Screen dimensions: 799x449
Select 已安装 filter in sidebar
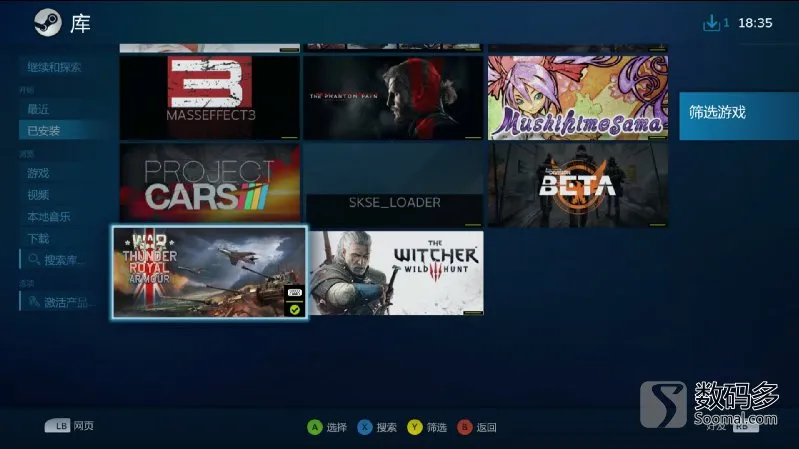click(x=63, y=130)
